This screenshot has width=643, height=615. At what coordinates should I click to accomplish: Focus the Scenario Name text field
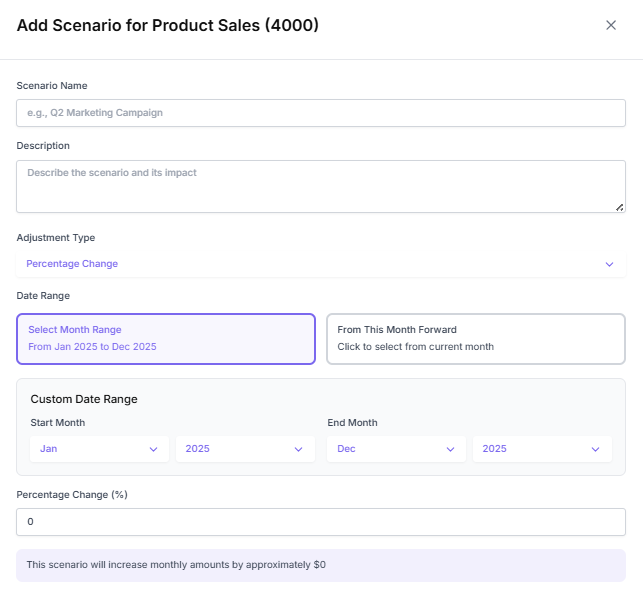click(x=320, y=113)
